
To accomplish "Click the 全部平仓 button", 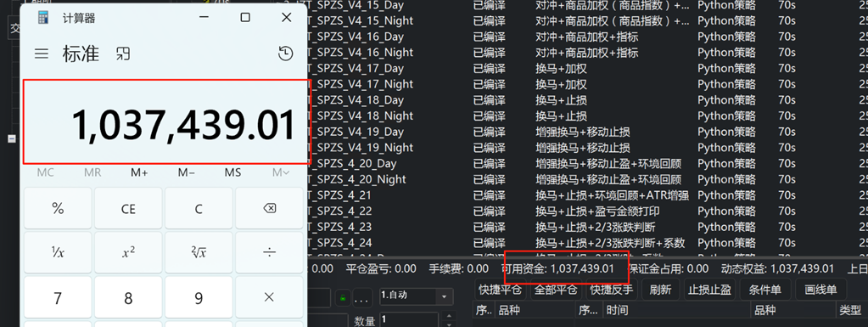I will (x=555, y=290).
